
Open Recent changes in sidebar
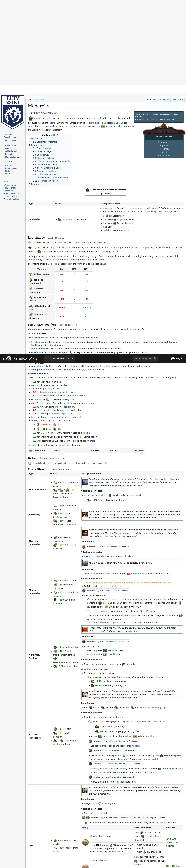click(11, 137)
